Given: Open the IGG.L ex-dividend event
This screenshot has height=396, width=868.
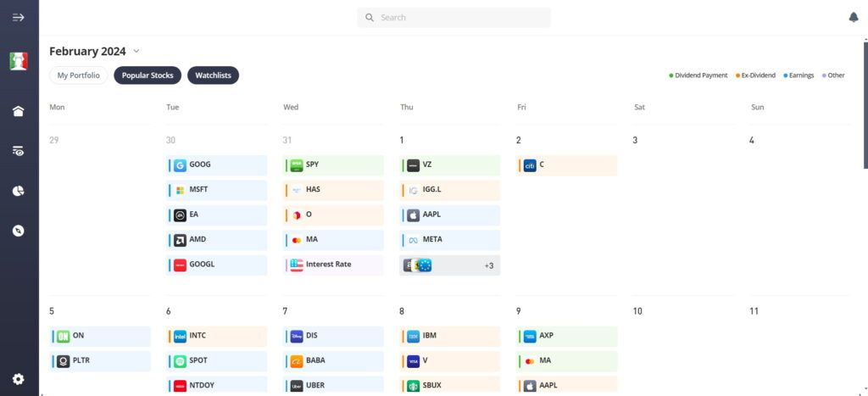Looking at the screenshot, I should pos(449,191).
